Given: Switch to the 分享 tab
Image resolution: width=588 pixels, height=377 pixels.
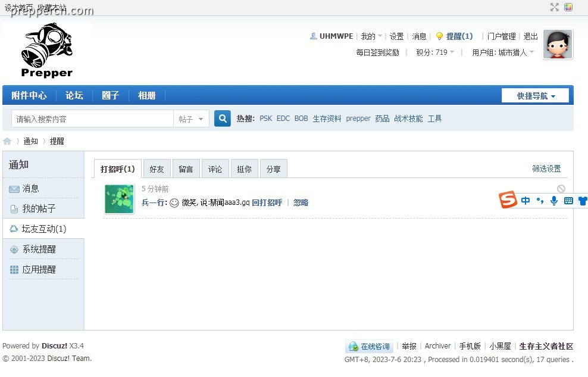Looking at the screenshot, I should (273, 169).
